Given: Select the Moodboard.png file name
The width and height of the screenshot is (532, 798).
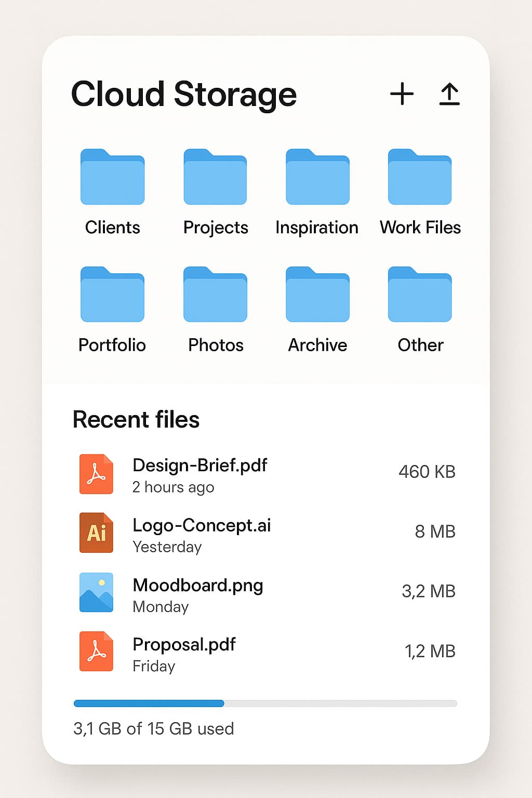Looking at the screenshot, I should point(198,586).
